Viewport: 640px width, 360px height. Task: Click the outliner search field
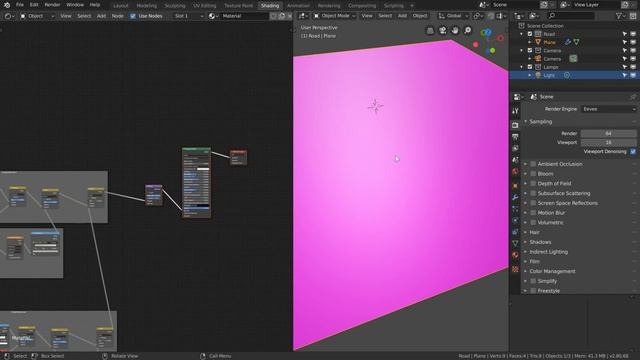[571, 16]
